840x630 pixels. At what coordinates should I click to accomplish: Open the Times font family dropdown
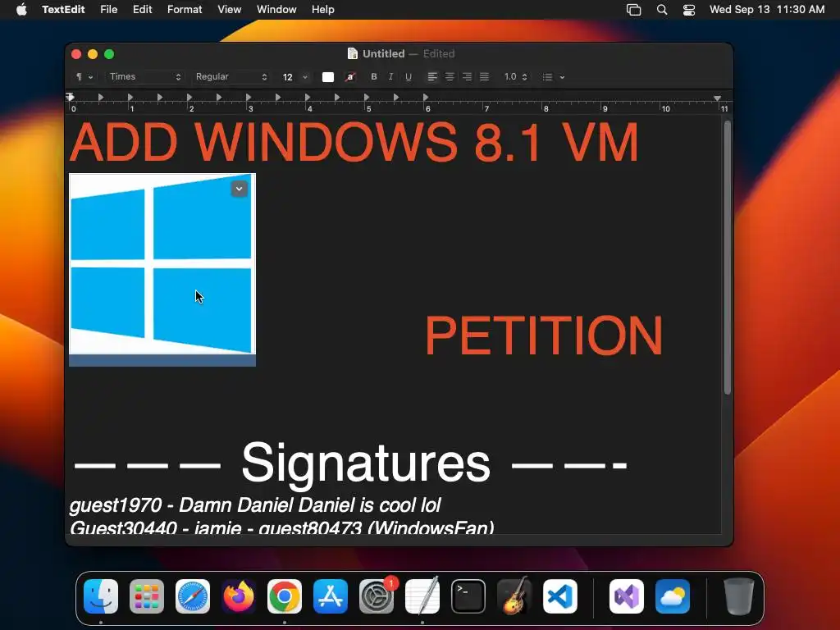(x=145, y=77)
